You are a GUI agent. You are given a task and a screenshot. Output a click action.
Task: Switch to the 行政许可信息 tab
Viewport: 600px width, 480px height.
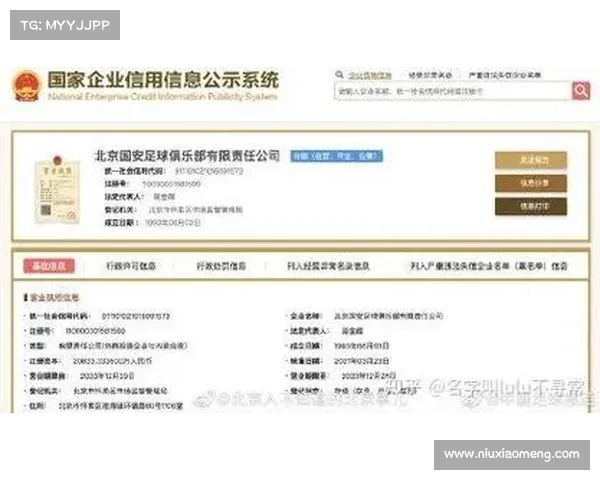pos(131,266)
